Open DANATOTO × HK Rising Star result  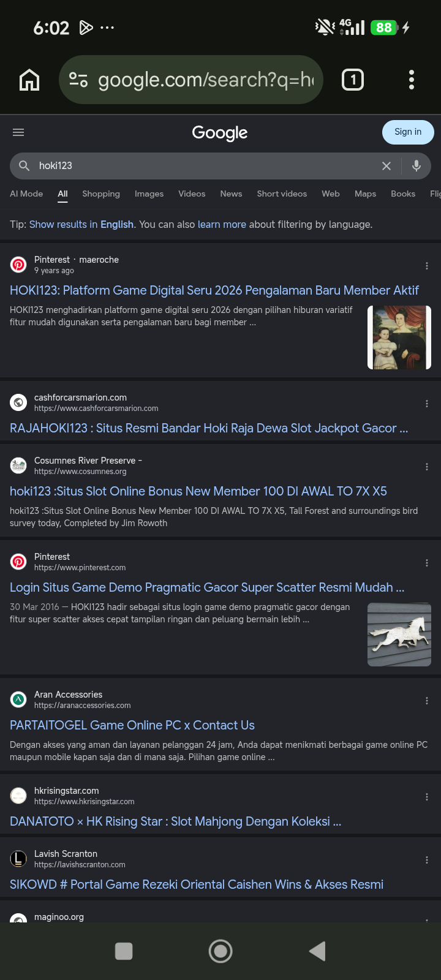[176, 821]
